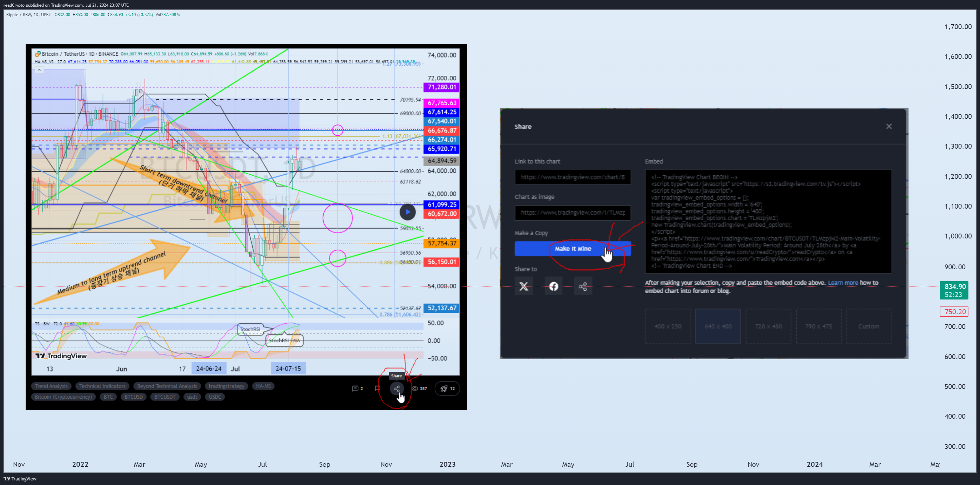Image resolution: width=980 pixels, height=485 pixels.
Task: Click the StochRSI EMA callout label
Action: pyautogui.click(x=285, y=341)
